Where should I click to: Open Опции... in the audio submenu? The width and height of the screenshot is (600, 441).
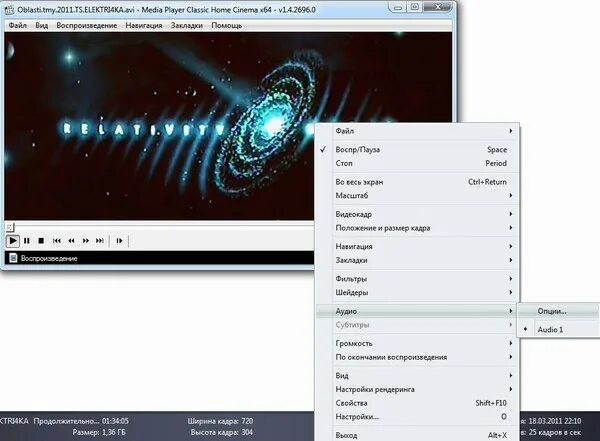[x=558, y=311]
